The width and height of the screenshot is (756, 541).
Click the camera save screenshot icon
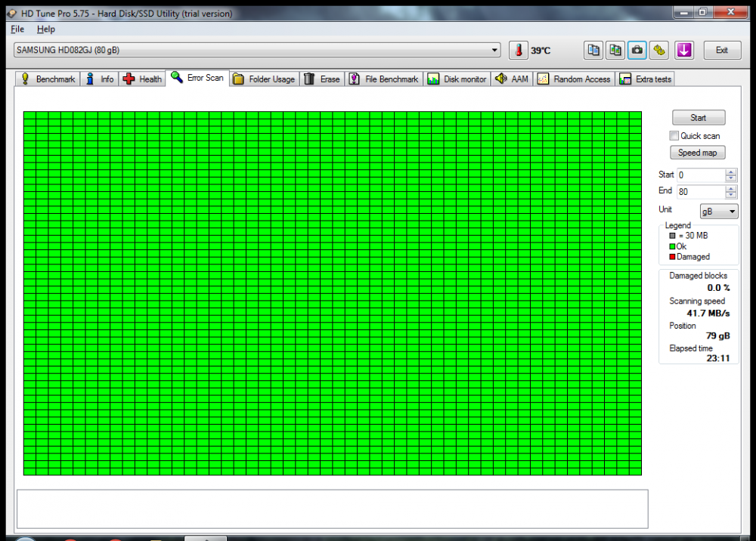pyautogui.click(x=637, y=51)
